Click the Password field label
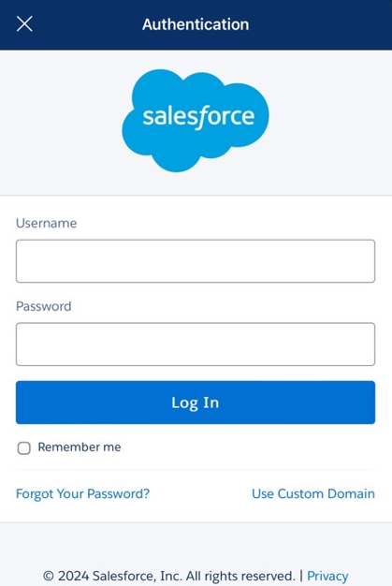This screenshot has height=586, width=392. point(43,306)
